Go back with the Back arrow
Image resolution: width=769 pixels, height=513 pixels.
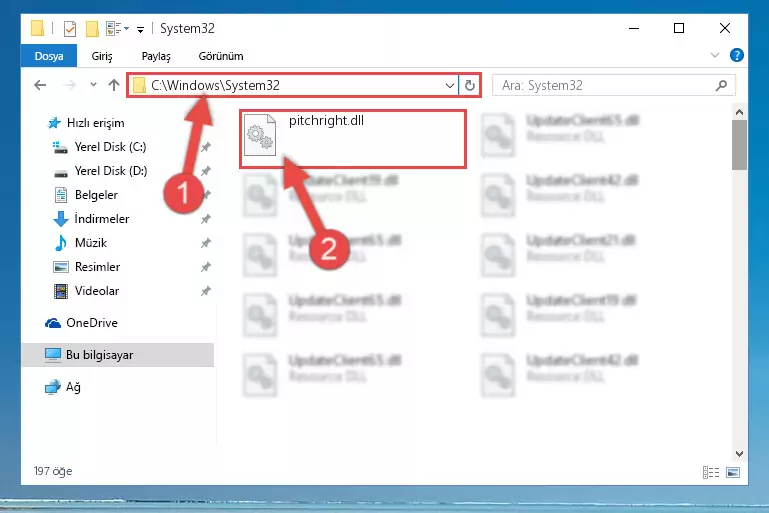pyautogui.click(x=40, y=85)
